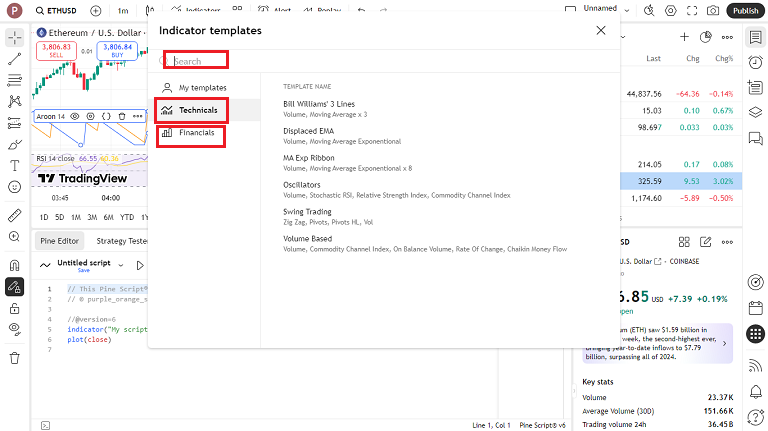Choose the MA Exp Ribbon template
This screenshot has width=768, height=431.
310,158
